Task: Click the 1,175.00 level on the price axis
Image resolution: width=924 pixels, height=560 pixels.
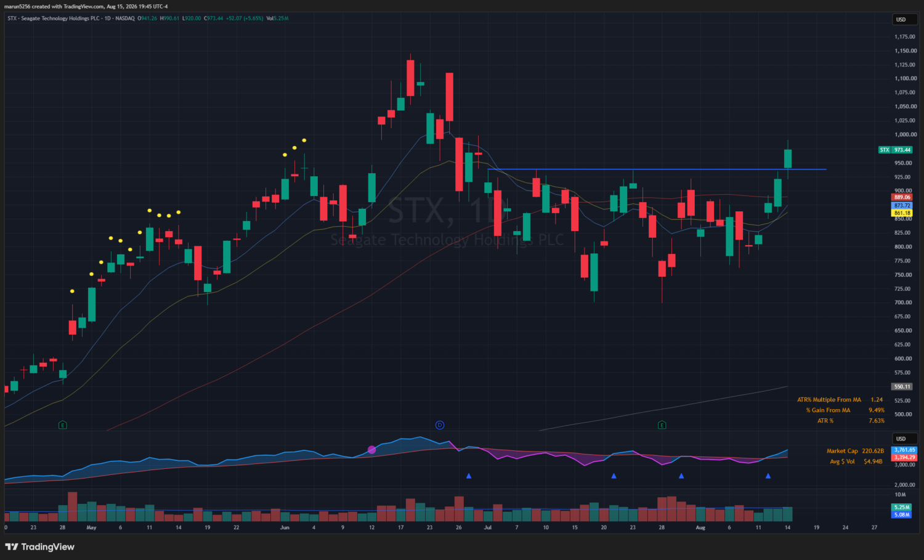Action: point(905,37)
